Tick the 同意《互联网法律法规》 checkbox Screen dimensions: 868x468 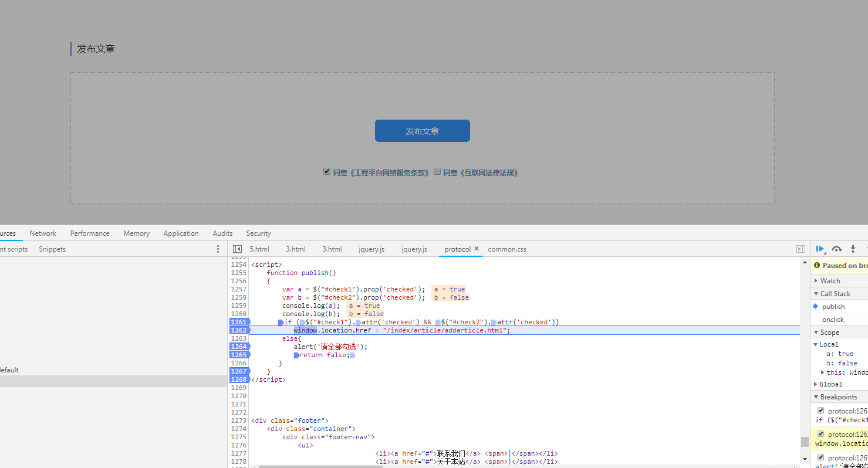coord(437,172)
